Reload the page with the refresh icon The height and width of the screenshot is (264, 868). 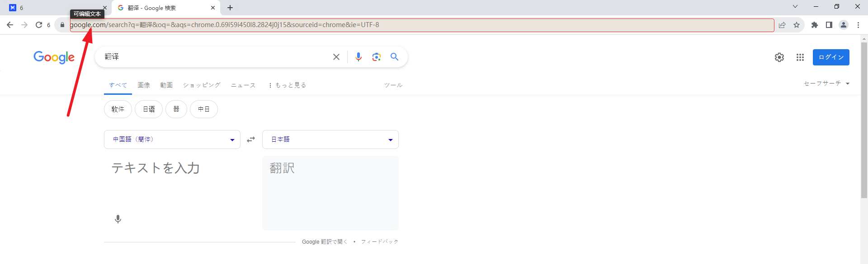pyautogui.click(x=39, y=25)
